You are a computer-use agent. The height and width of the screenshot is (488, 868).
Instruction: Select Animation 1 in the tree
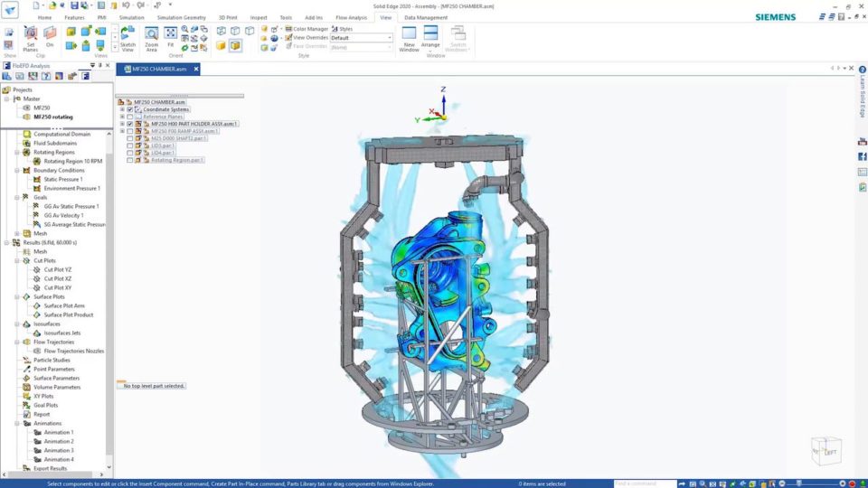[59, 432]
